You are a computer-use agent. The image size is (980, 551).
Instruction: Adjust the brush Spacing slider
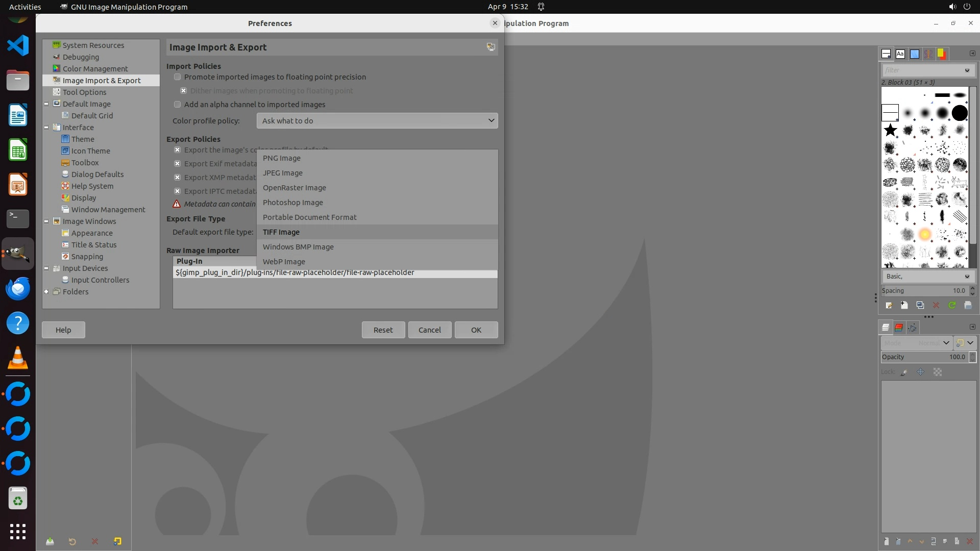[924, 291]
